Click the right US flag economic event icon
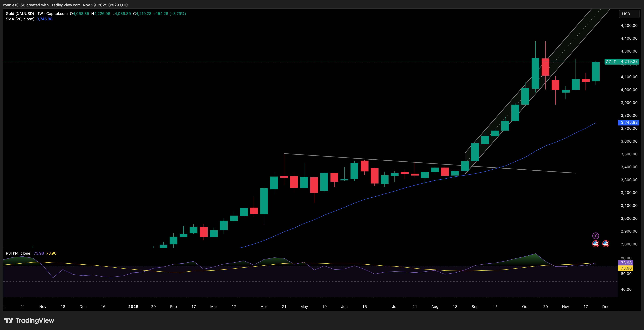 [606, 244]
